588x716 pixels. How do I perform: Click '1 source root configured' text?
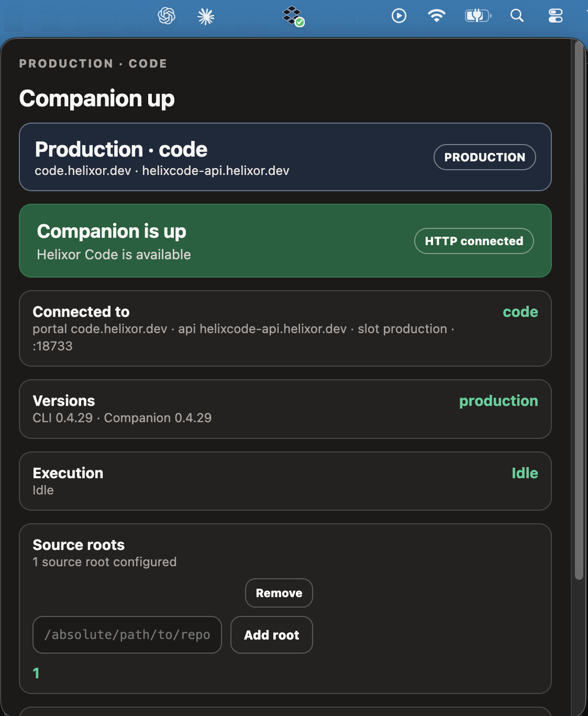[x=105, y=562]
